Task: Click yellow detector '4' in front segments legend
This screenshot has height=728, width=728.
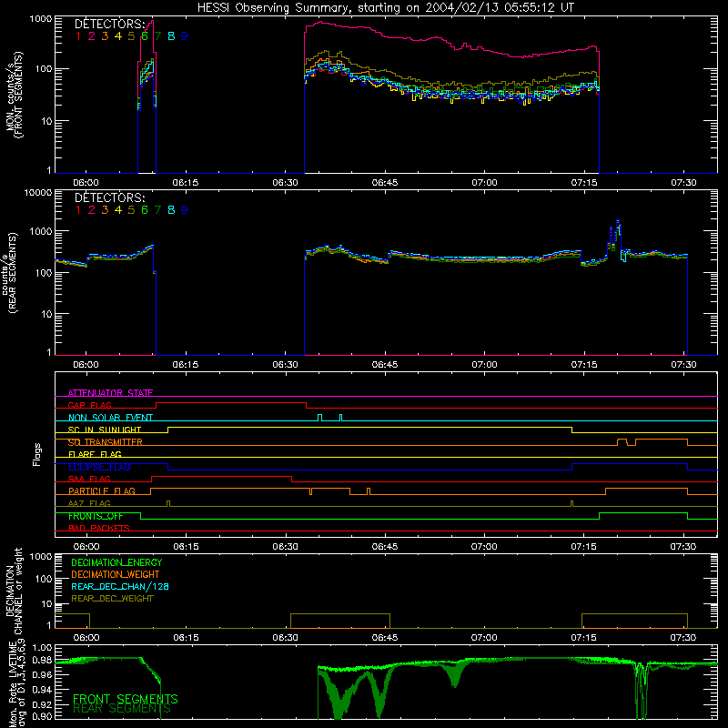Action: [x=118, y=36]
